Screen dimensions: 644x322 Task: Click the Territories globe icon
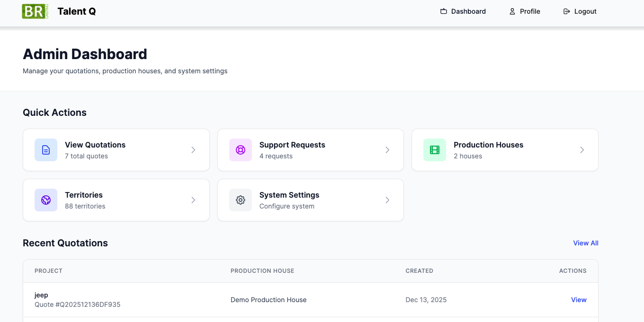[46, 200]
